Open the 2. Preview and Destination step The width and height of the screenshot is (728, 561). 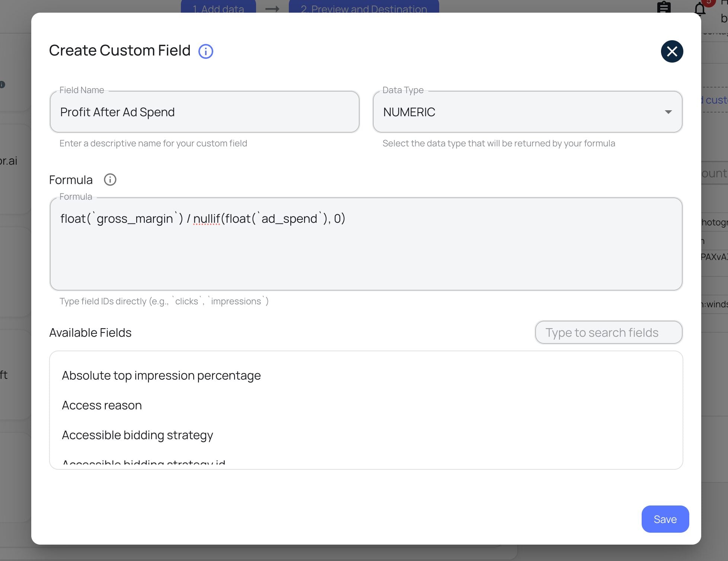tap(364, 7)
